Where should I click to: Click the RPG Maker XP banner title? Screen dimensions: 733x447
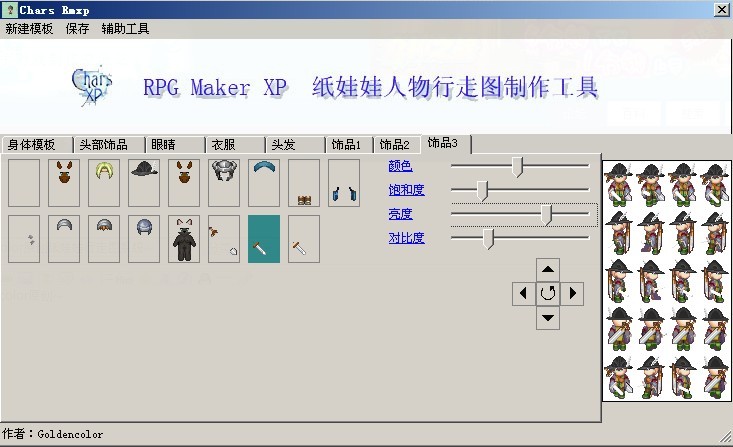pyautogui.click(x=370, y=87)
